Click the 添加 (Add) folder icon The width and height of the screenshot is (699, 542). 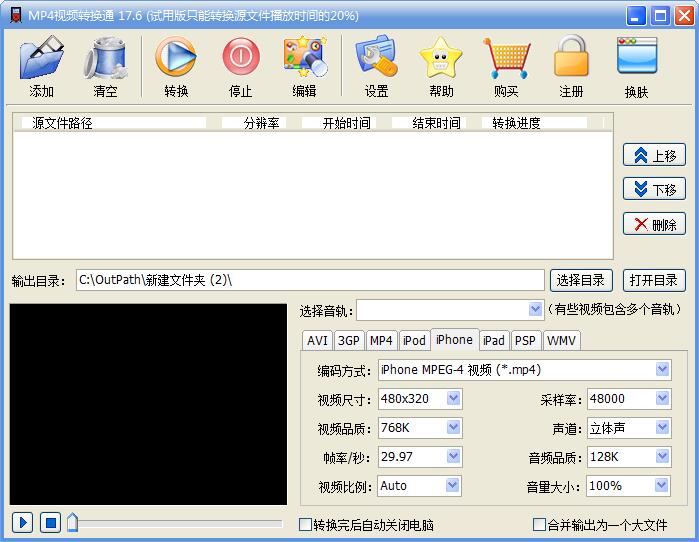42,58
